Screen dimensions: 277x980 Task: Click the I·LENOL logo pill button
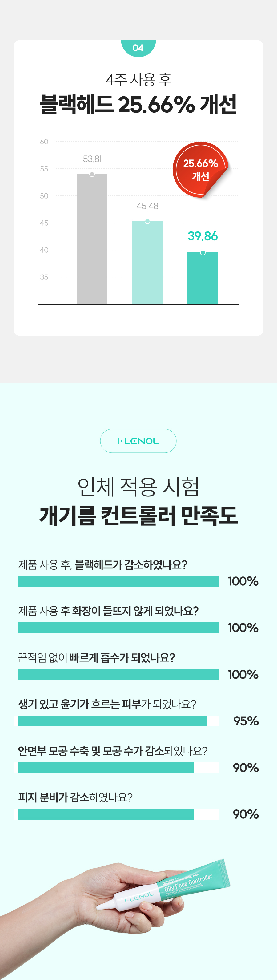click(x=138, y=441)
